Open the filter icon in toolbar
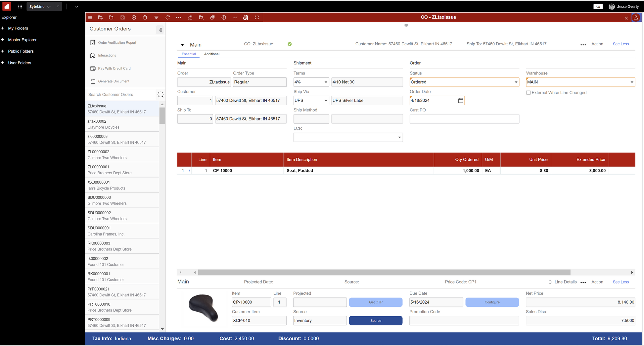 click(x=156, y=18)
